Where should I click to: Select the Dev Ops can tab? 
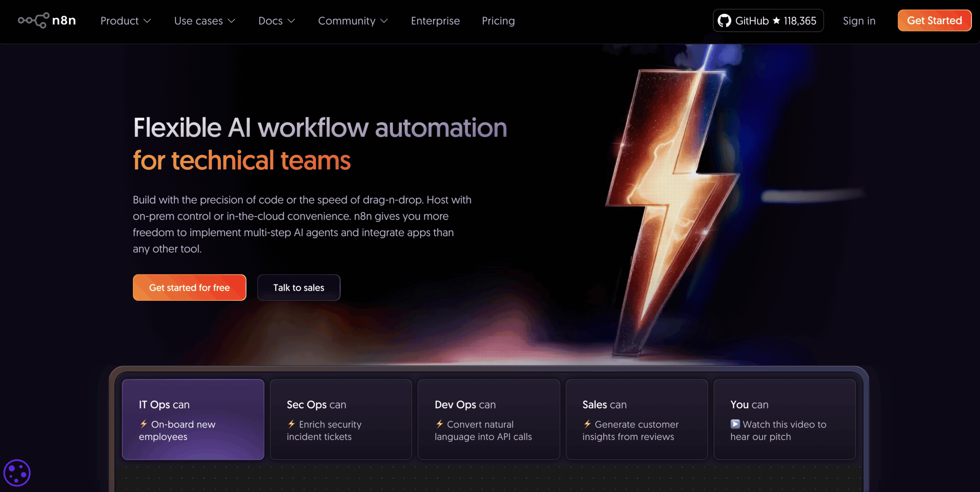click(x=489, y=419)
